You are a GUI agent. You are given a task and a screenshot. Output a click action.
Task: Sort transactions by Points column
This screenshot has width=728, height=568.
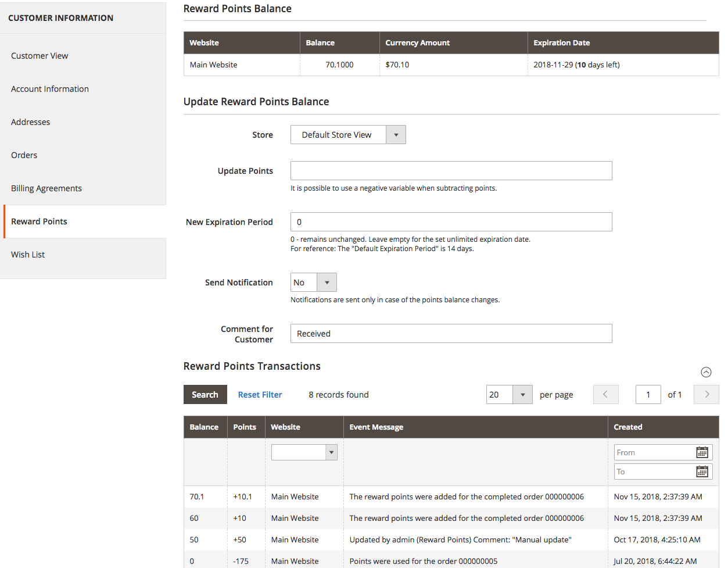pyautogui.click(x=246, y=427)
